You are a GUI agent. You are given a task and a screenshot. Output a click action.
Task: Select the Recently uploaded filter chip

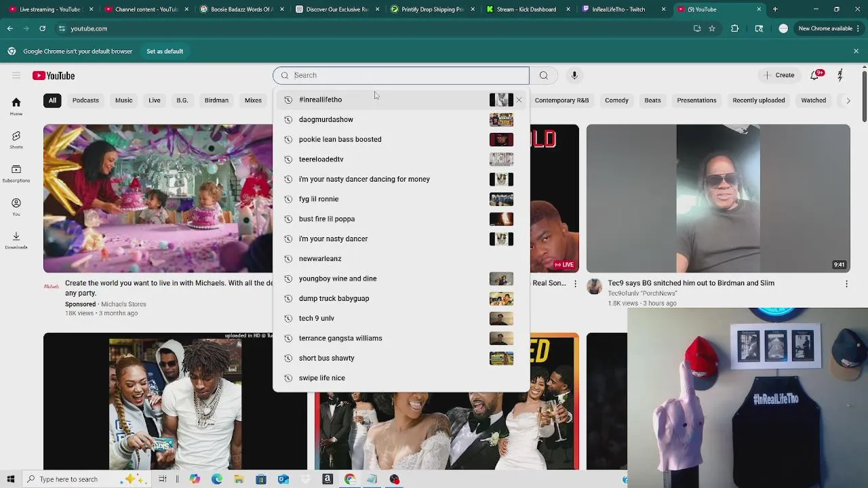pos(759,100)
